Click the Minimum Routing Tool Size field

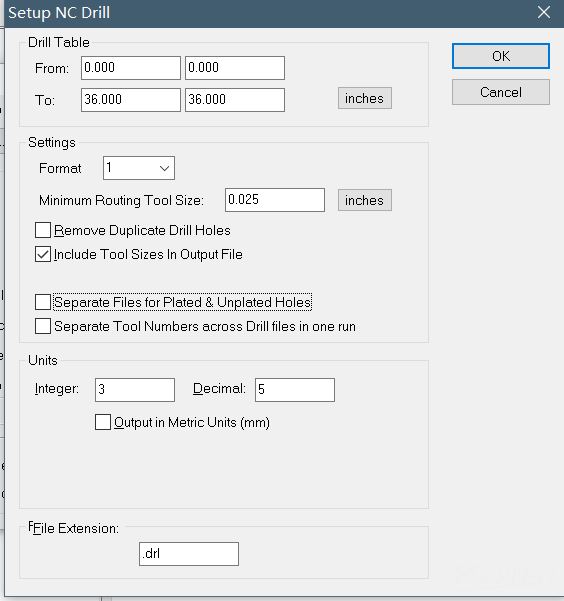pos(275,200)
